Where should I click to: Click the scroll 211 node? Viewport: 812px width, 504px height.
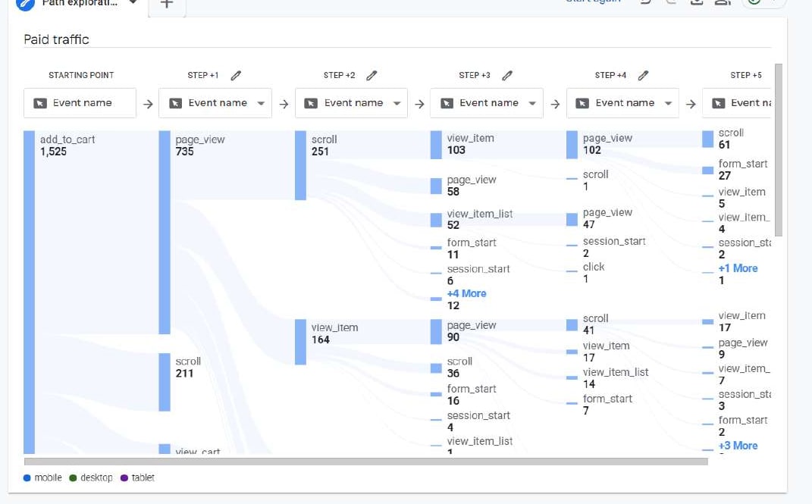click(165, 383)
